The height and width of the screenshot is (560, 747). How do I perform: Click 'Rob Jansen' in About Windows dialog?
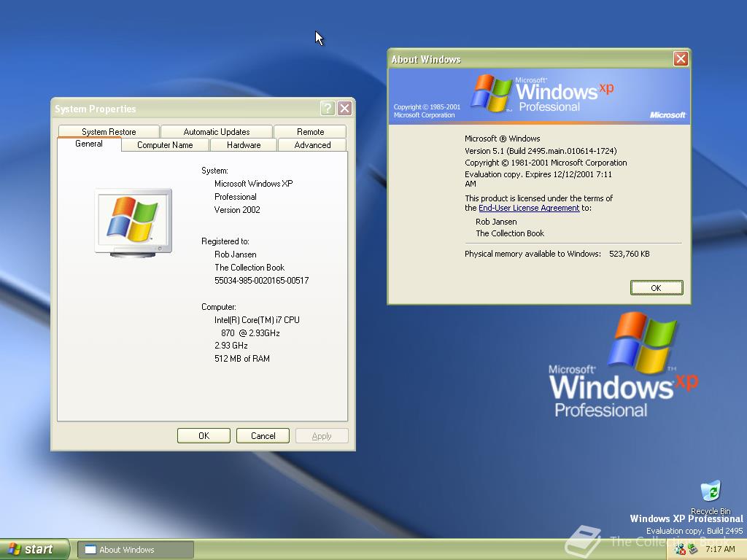(x=496, y=222)
